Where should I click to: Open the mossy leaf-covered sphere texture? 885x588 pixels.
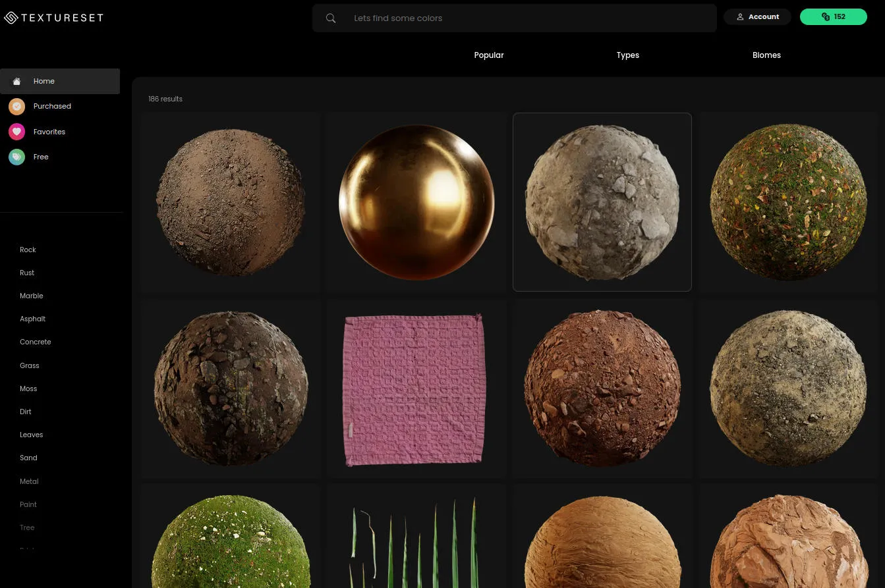click(x=789, y=202)
